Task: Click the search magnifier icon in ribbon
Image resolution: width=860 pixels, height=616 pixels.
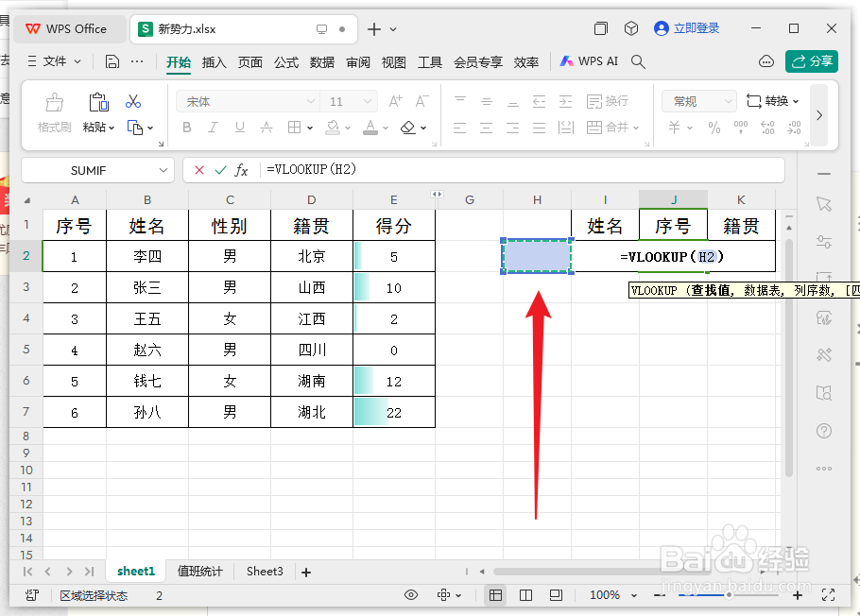Action: point(638,60)
